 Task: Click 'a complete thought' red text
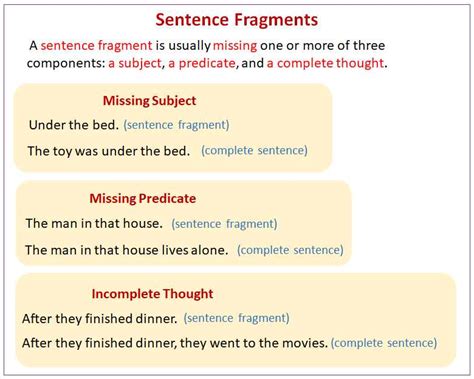click(325, 63)
